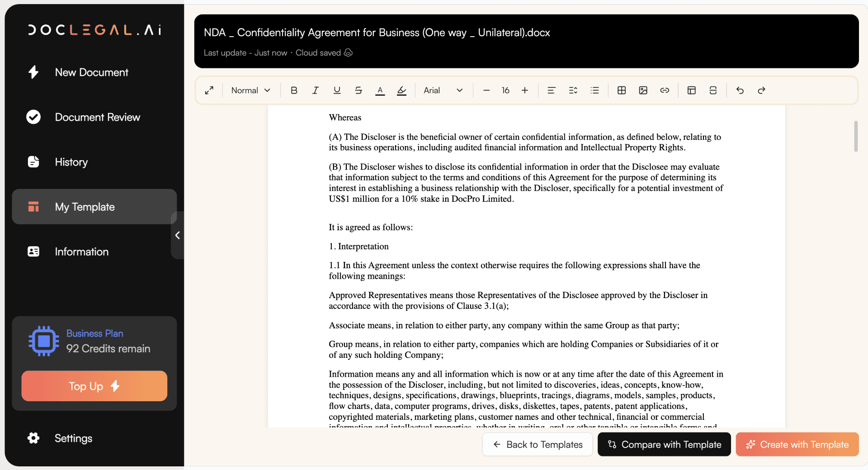Viewport: 868px width, 470px height.
Task: Open the highlight color tool
Action: pos(401,90)
